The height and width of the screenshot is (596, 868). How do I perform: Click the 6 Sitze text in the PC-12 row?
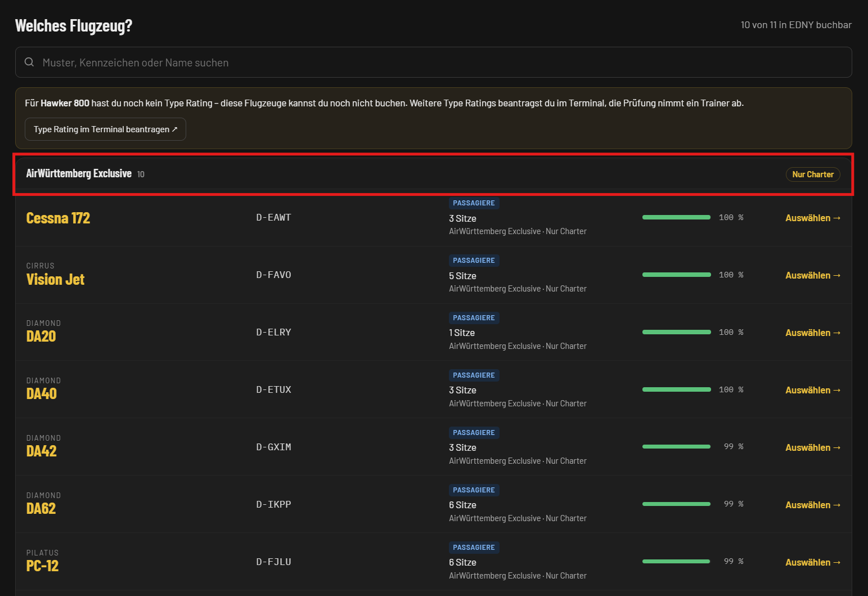point(462,563)
